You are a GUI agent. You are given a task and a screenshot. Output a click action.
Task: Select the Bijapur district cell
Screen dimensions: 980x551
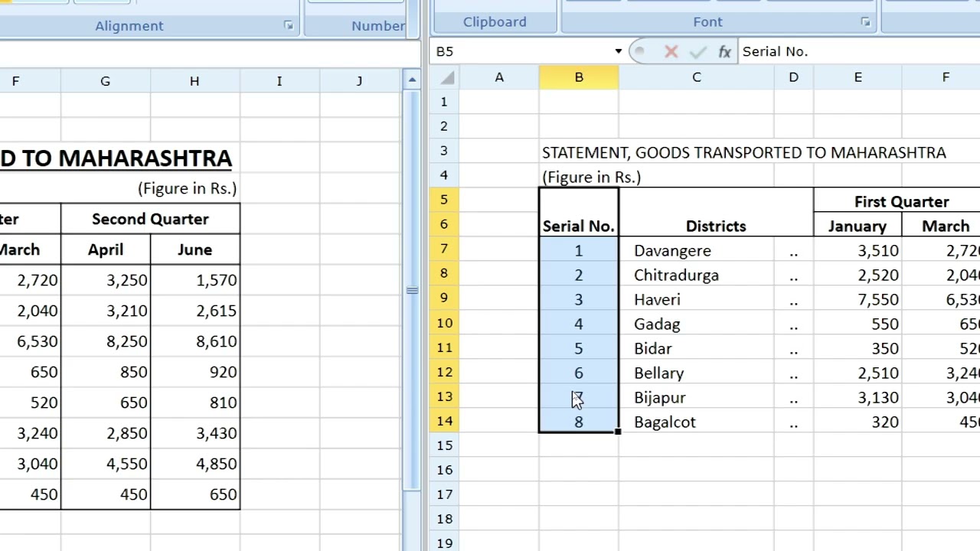click(697, 397)
